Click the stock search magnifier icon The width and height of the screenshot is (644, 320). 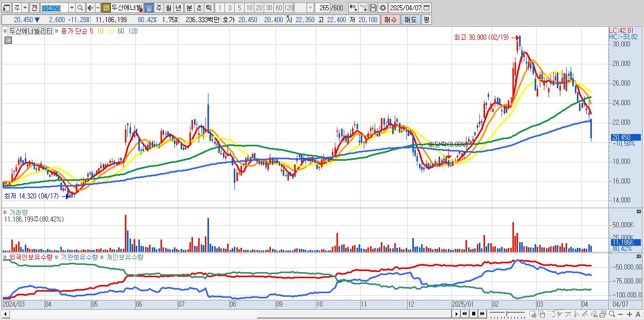point(80,8)
